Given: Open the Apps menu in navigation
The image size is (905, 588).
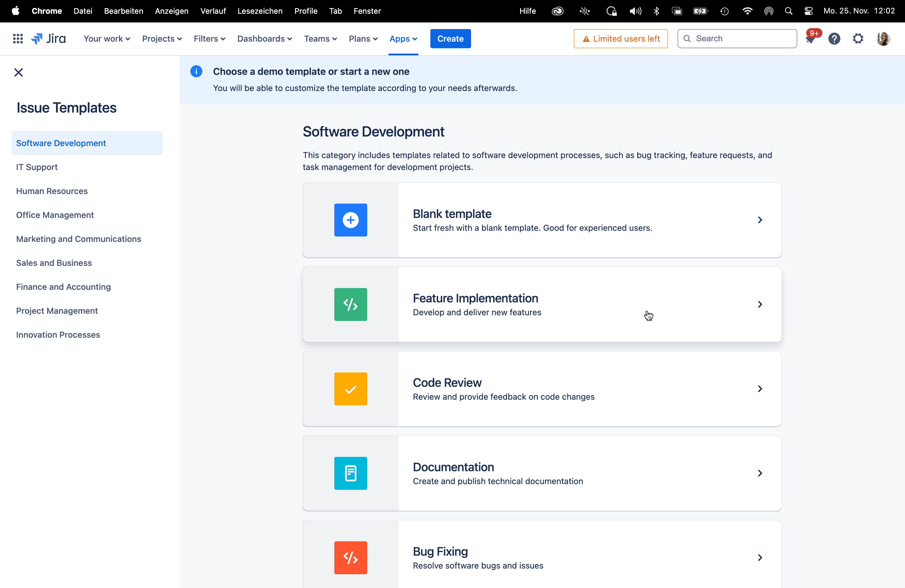Looking at the screenshot, I should point(403,38).
